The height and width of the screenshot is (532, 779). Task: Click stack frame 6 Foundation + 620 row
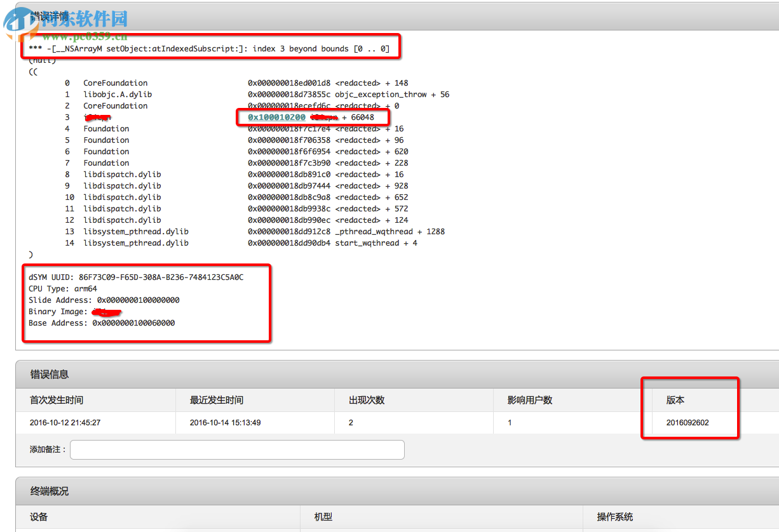point(236,152)
